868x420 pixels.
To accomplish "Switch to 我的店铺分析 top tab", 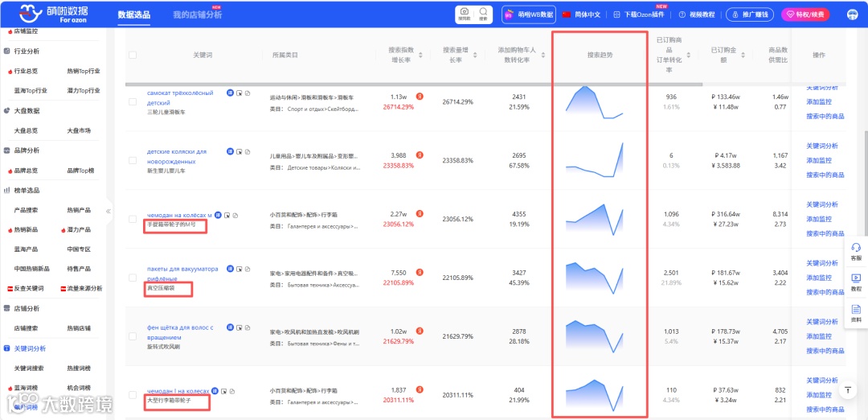I will pyautogui.click(x=197, y=15).
